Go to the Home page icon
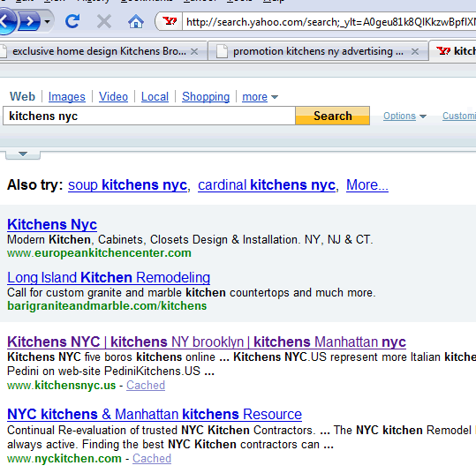The image size is (476, 473). click(136, 21)
